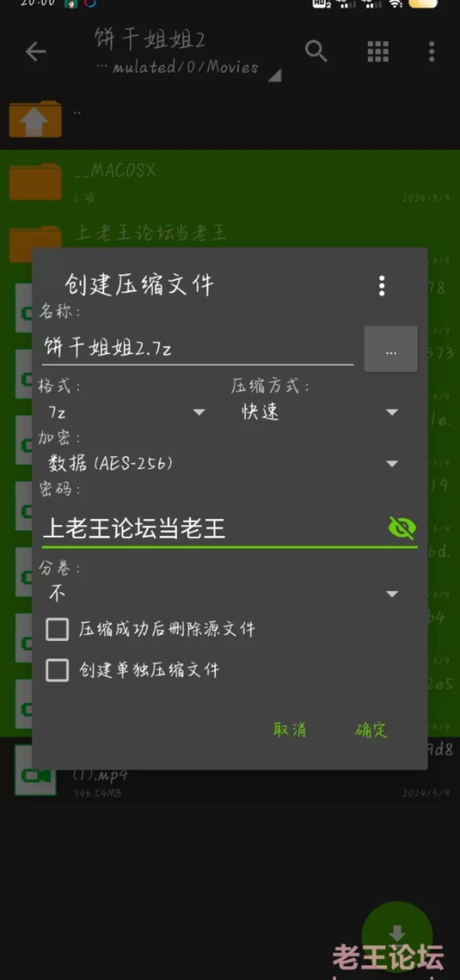Check 压缩成功后删除源文件 checkbox
The image size is (460, 980).
57,629
